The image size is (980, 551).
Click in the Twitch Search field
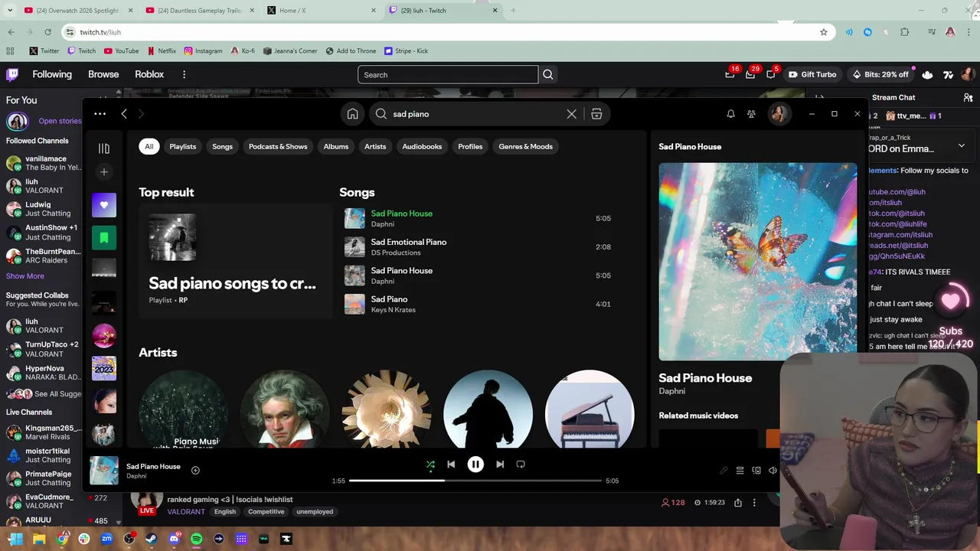click(x=448, y=75)
